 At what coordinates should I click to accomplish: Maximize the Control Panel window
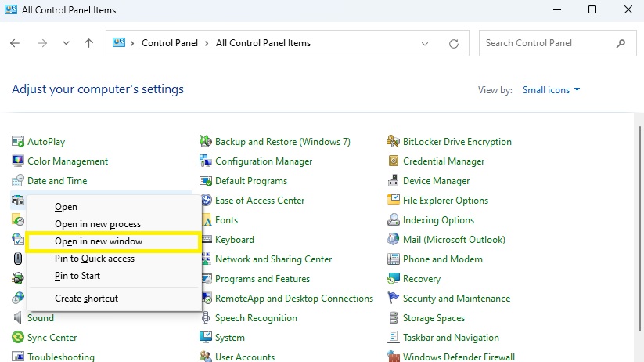coord(592,9)
